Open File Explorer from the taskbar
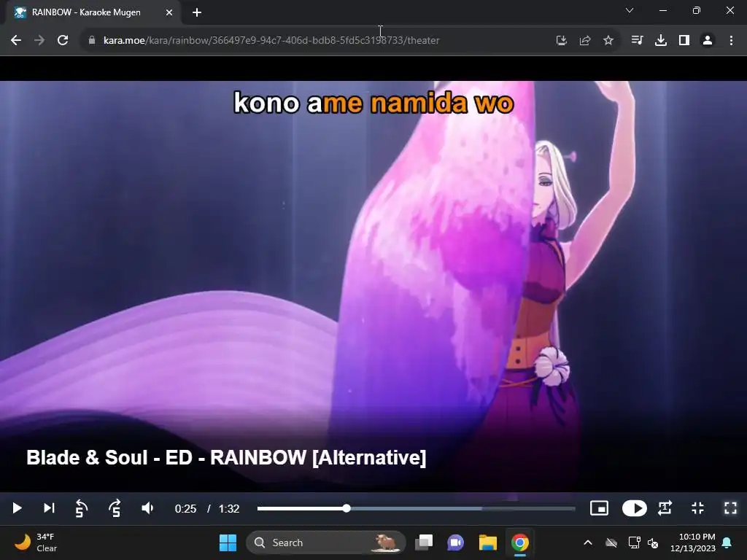747x560 pixels. 488,542
